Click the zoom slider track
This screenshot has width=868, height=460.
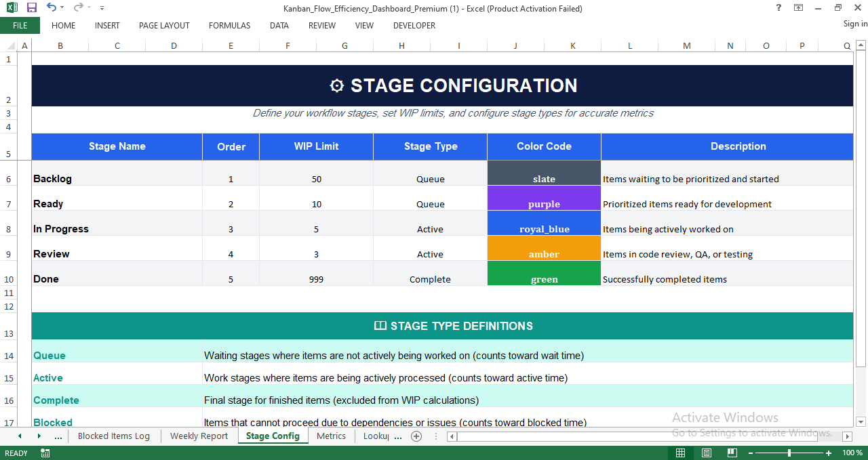(x=790, y=453)
